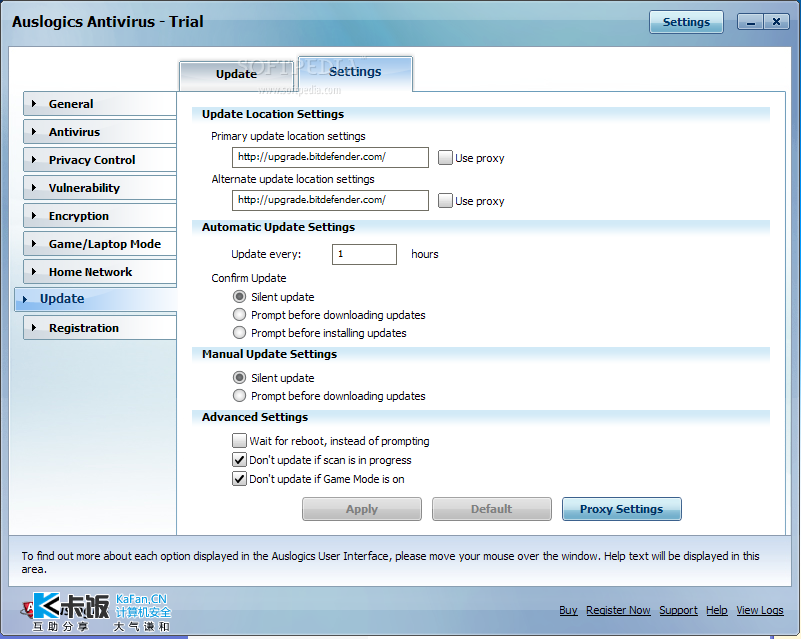Open the View Logs link

tap(760, 610)
